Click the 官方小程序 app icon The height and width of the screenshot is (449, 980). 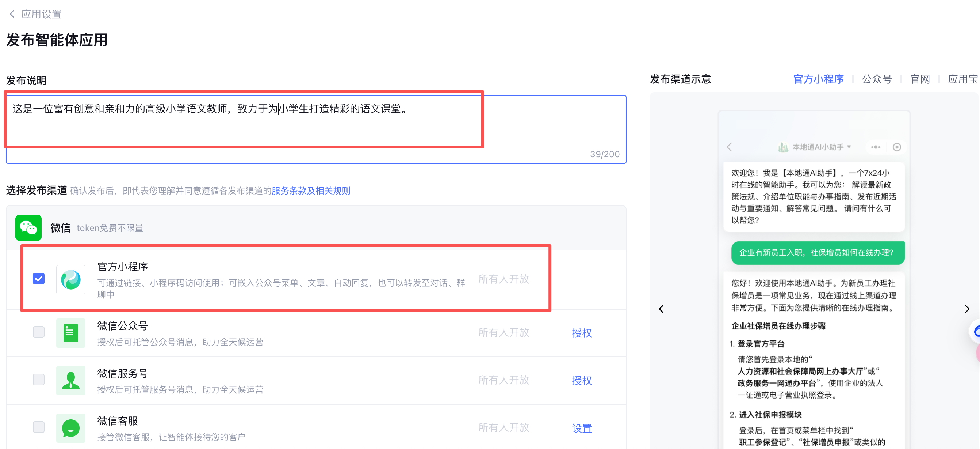coord(71,280)
